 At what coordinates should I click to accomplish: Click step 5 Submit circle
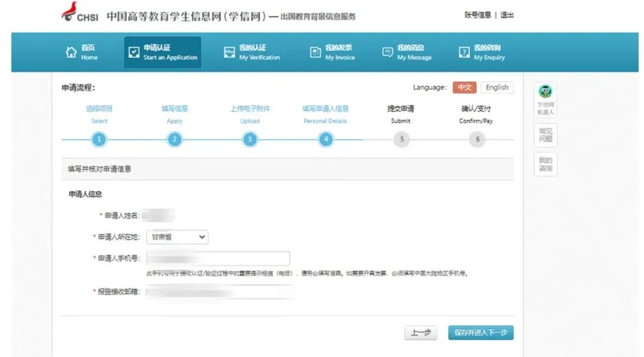click(402, 140)
